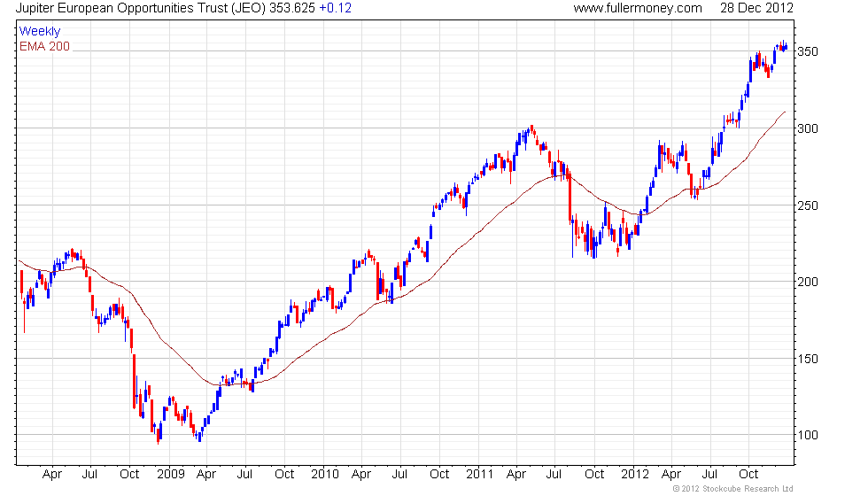868x496 pixels.
Task: Open the www.fullermoney.com link text
Action: tap(638, 8)
